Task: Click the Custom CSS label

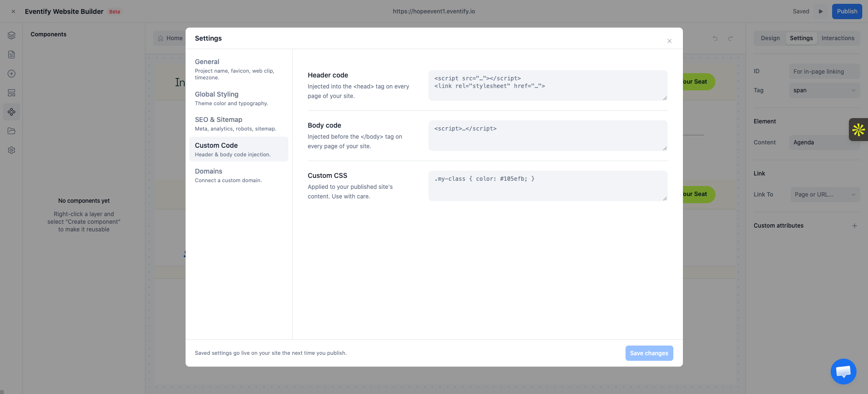Action: [x=327, y=175]
